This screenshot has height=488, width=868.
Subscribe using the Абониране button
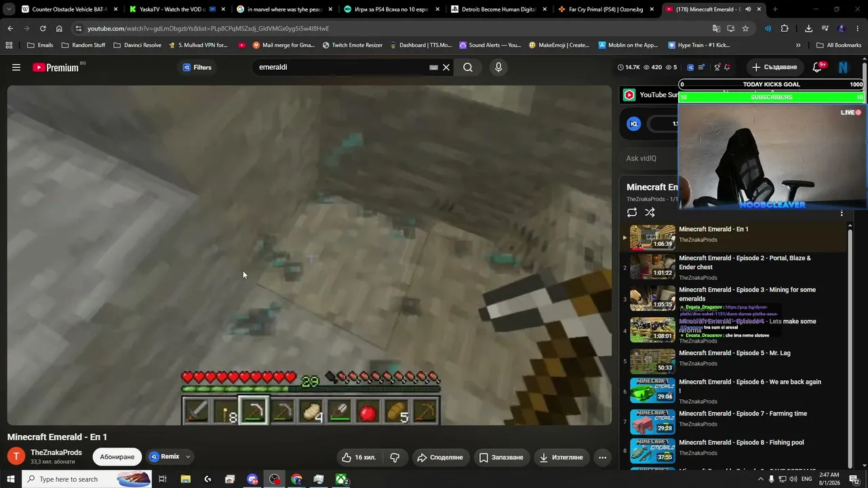(117, 457)
